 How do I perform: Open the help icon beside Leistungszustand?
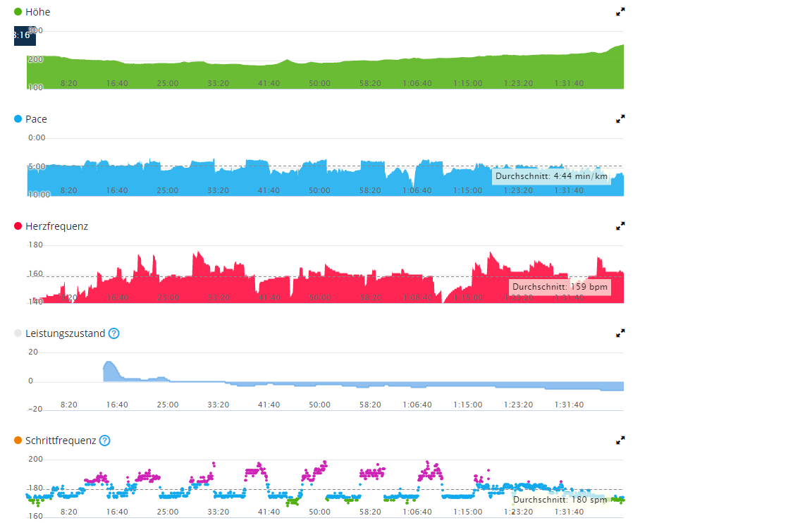tap(114, 333)
